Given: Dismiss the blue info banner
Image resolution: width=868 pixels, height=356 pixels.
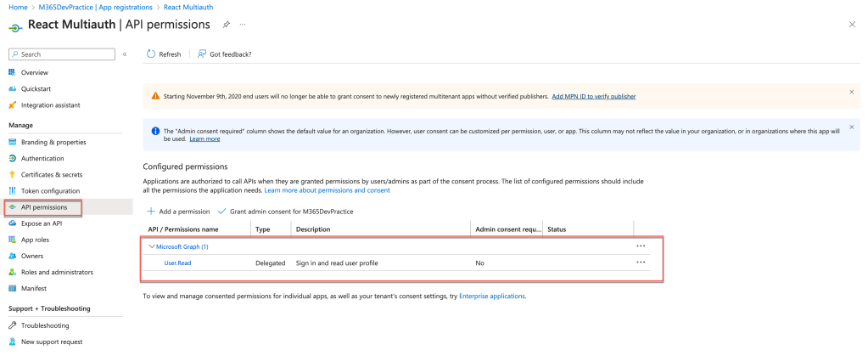Looking at the screenshot, I should pos(851,127).
